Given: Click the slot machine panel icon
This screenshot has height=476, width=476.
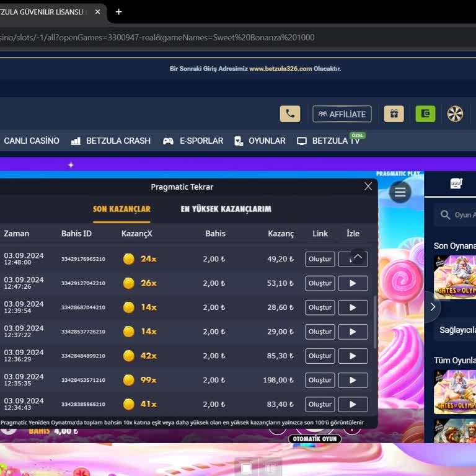Looking at the screenshot, I should [456, 183].
